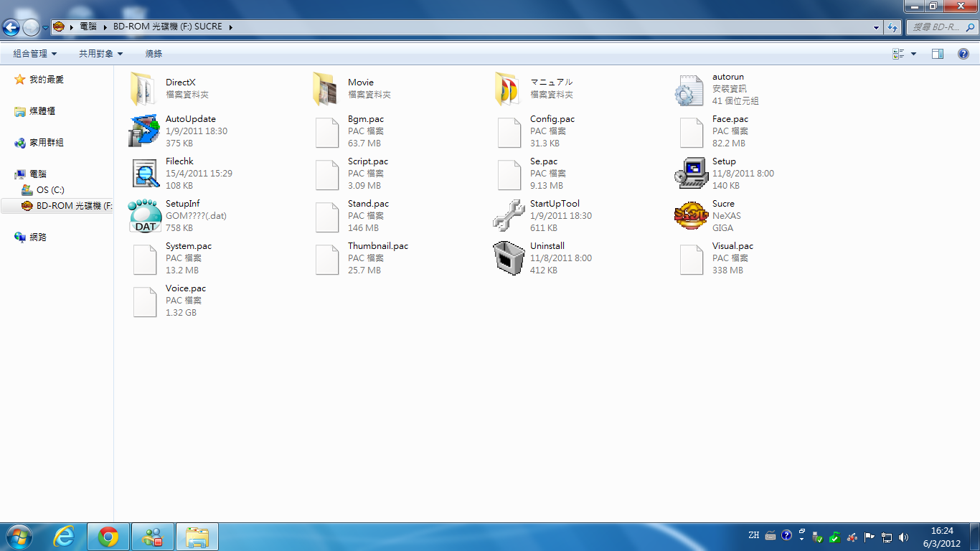The height and width of the screenshot is (551, 980).
Task: Open the 組合管理 dropdown menu
Action: point(34,54)
